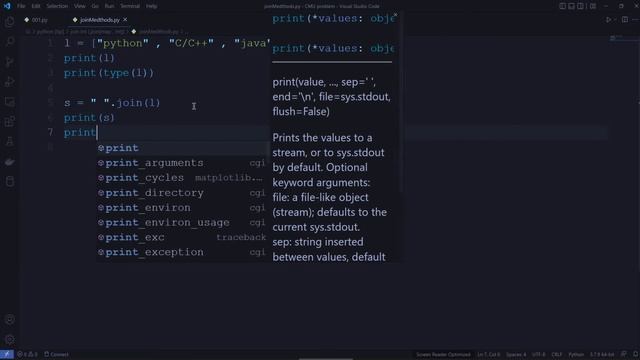Click the Connect item in status bar
Screen dimensions: 640x360
tap(56, 354)
